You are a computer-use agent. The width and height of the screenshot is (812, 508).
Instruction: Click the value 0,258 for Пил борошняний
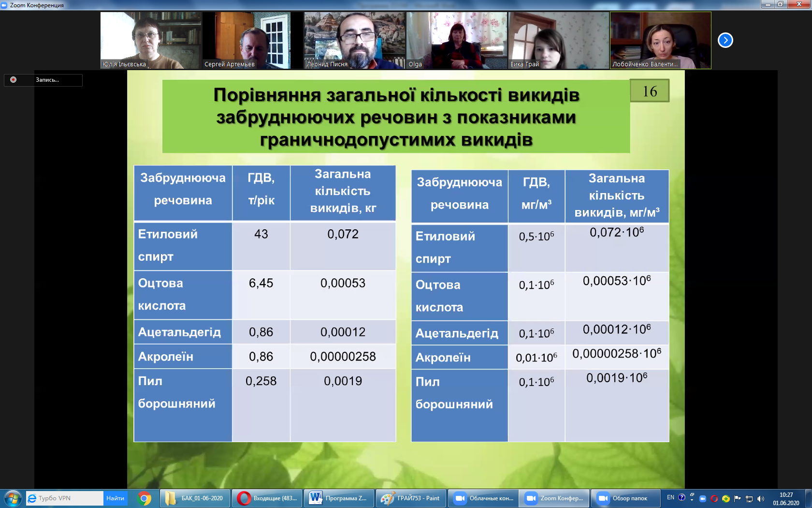(x=261, y=381)
